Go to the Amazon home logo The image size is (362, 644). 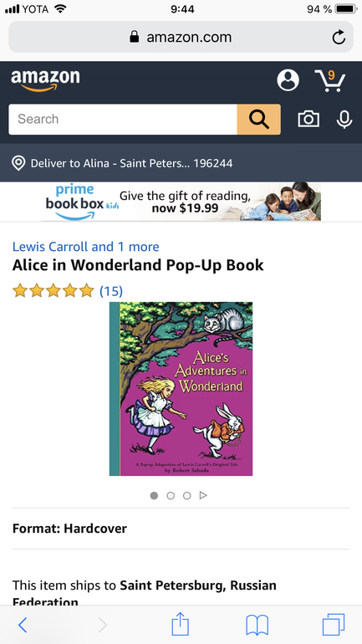coord(45,79)
